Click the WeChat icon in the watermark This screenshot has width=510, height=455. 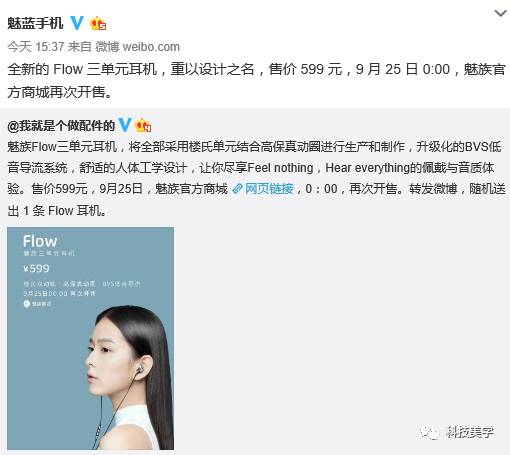(x=430, y=432)
